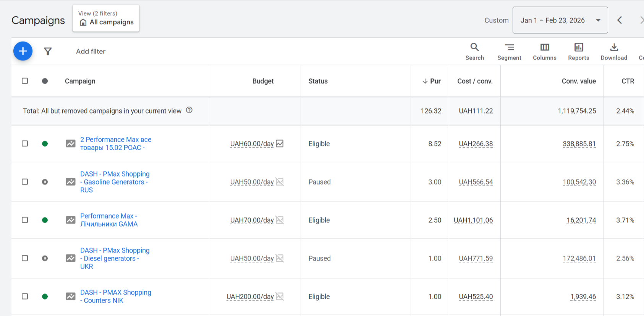The image size is (644, 316).
Task: Open green status dot dropdown for first campaign
Action: (45, 144)
